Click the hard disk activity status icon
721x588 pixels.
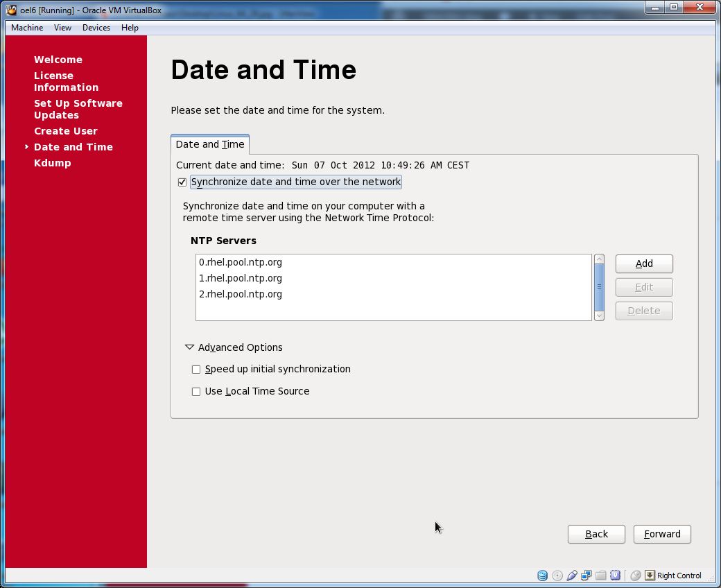click(x=542, y=575)
